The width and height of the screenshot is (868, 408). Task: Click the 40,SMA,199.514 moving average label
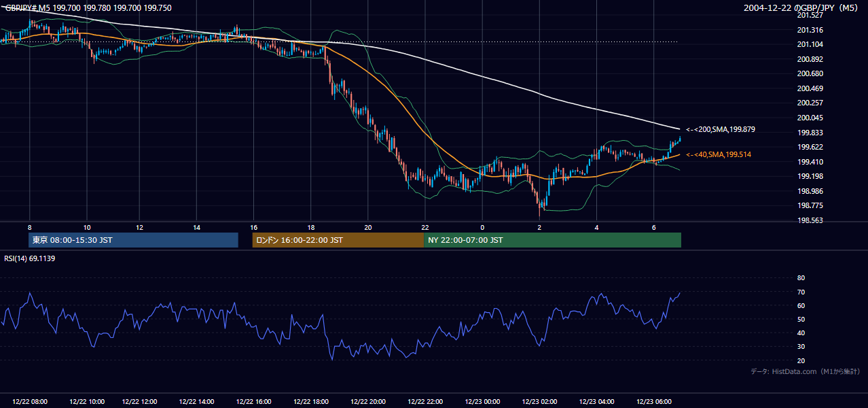click(719, 155)
